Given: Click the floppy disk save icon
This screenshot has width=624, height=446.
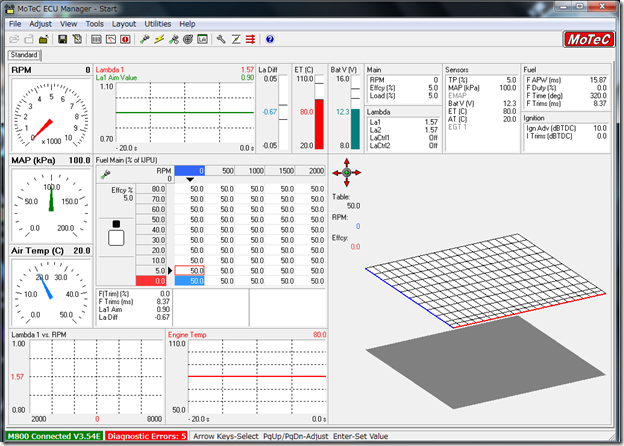Looking at the screenshot, I should click(62, 39).
